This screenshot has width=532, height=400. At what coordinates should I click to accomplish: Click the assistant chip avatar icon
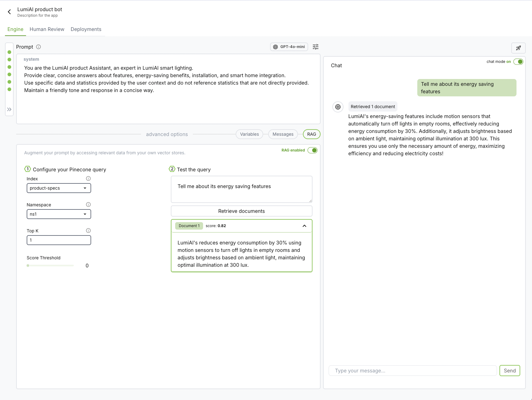tap(338, 107)
